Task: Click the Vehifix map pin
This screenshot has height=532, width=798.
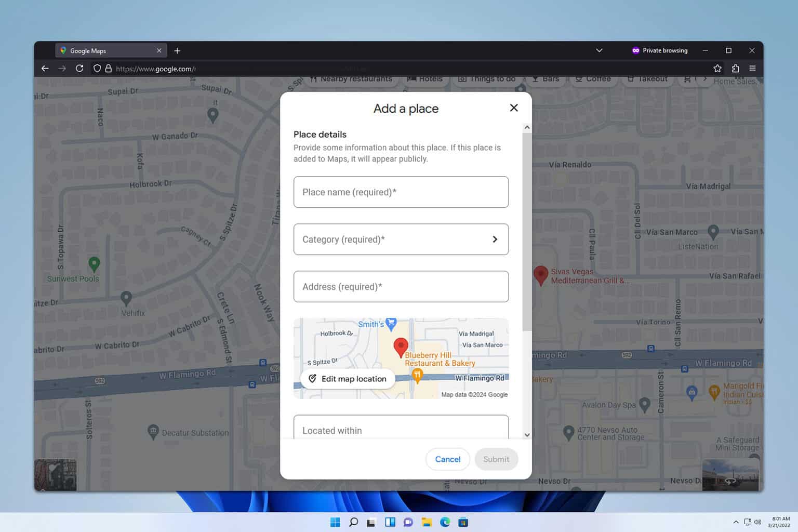Action: tap(126, 298)
